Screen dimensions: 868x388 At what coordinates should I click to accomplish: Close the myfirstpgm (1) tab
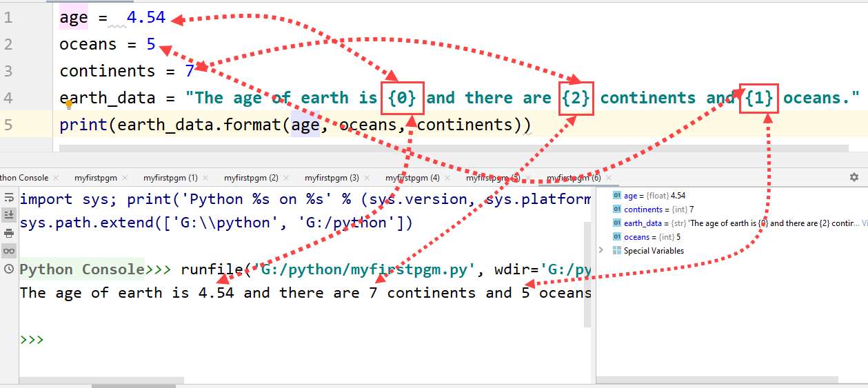tap(205, 178)
